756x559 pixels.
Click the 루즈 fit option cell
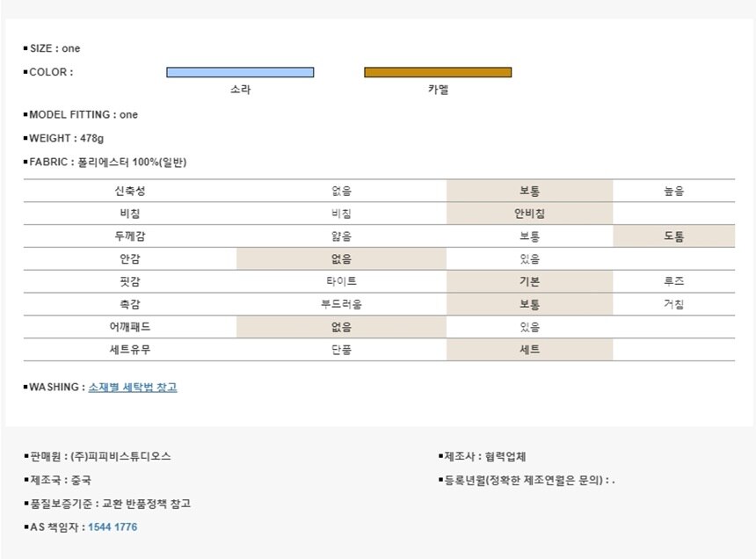point(673,282)
